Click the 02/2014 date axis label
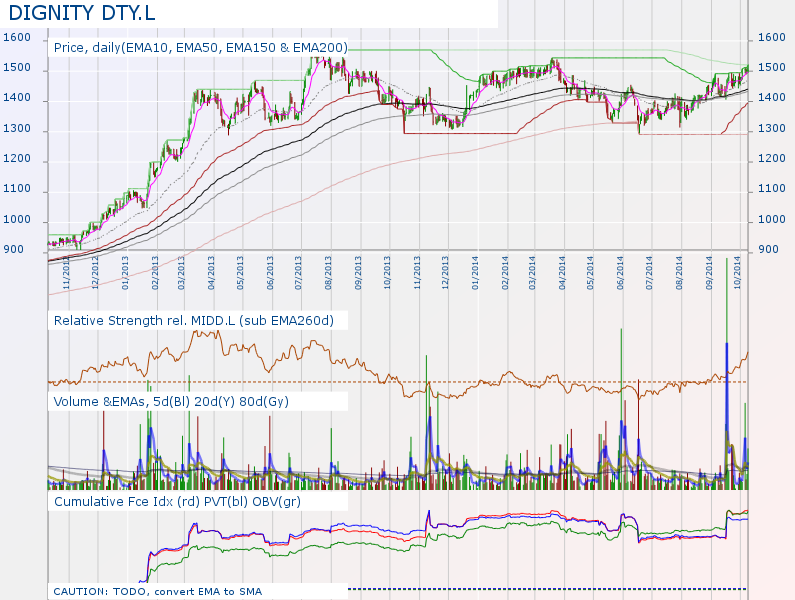 pyautogui.click(x=505, y=273)
